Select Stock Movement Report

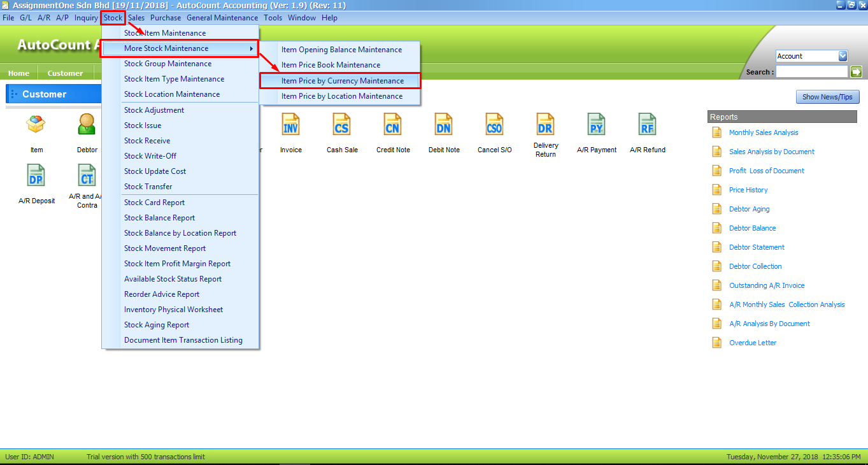click(180, 248)
